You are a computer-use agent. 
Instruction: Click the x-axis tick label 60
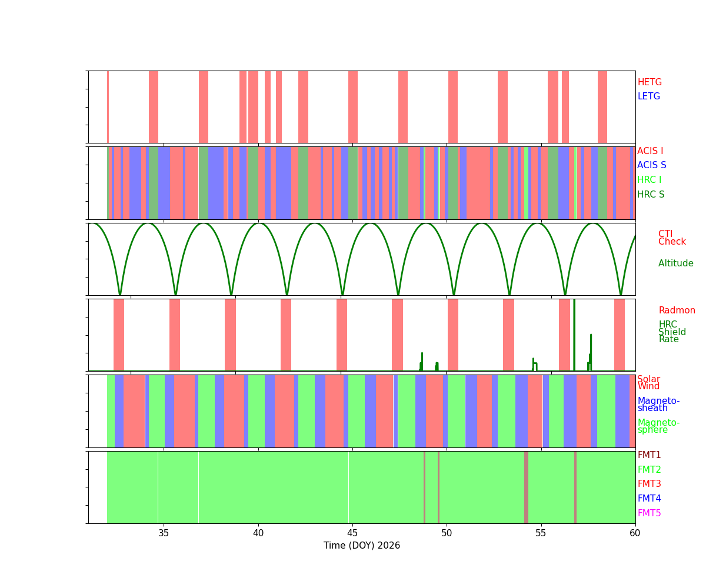[x=635, y=532]
